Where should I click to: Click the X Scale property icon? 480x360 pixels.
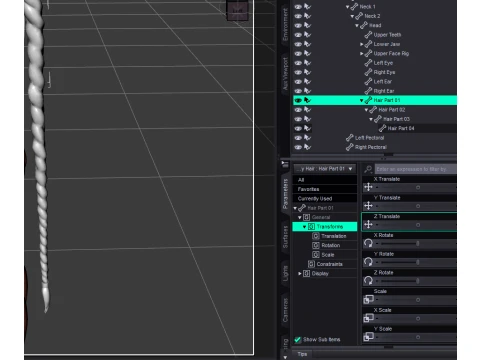[368, 318]
